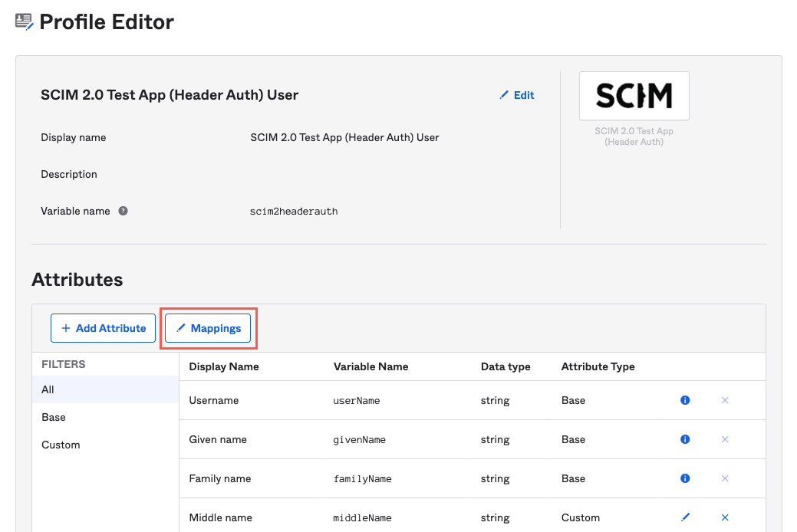Click the info icon beside Given name
Viewport: 797px width, 532px height.
[x=685, y=438]
